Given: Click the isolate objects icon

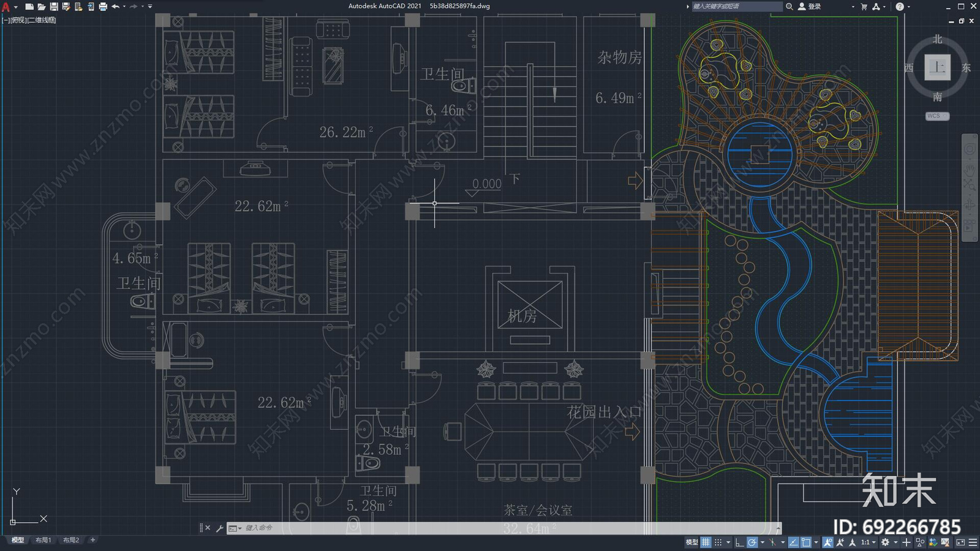Looking at the screenshot, I should click(x=920, y=542).
